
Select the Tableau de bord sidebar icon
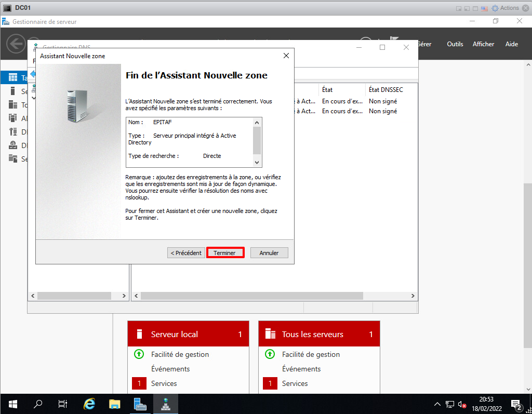(13, 78)
